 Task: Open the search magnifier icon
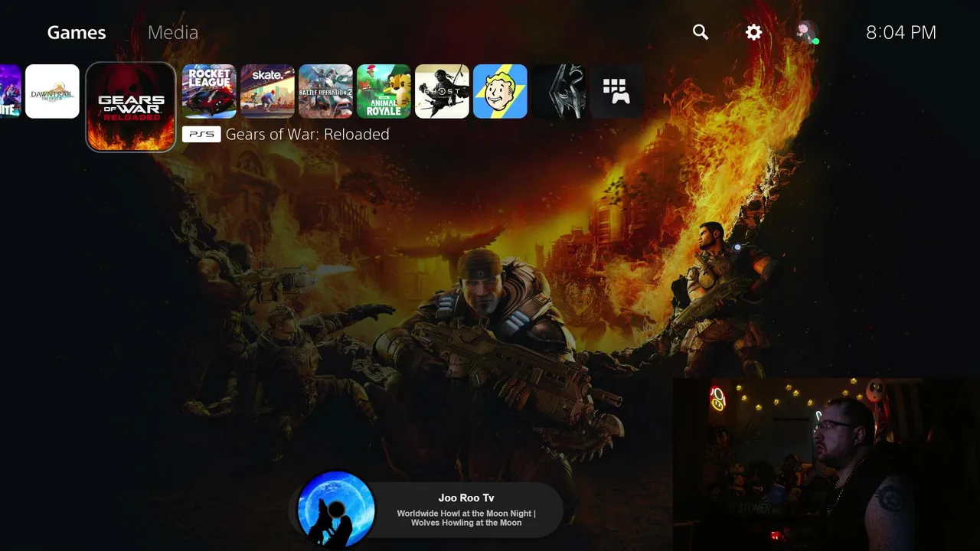701,32
